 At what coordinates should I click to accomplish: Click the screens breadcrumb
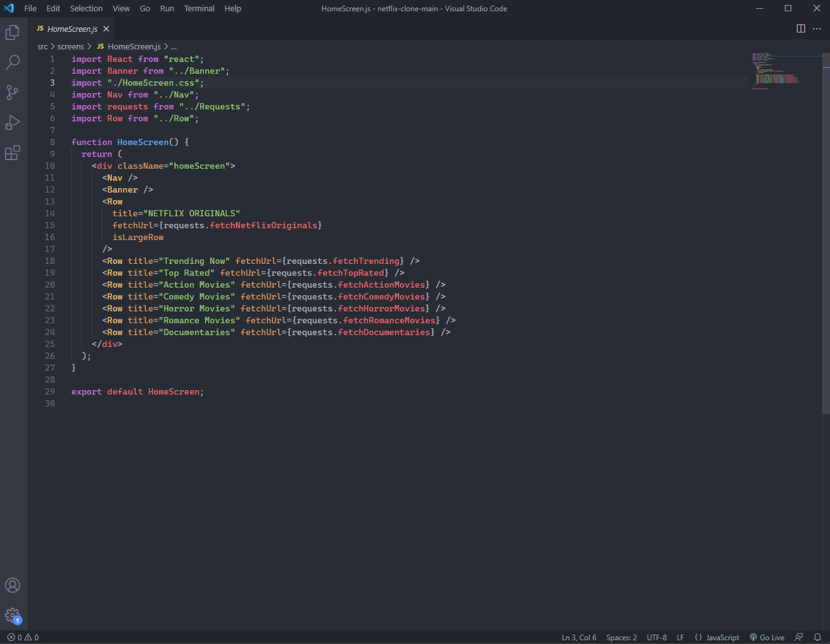[71, 46]
